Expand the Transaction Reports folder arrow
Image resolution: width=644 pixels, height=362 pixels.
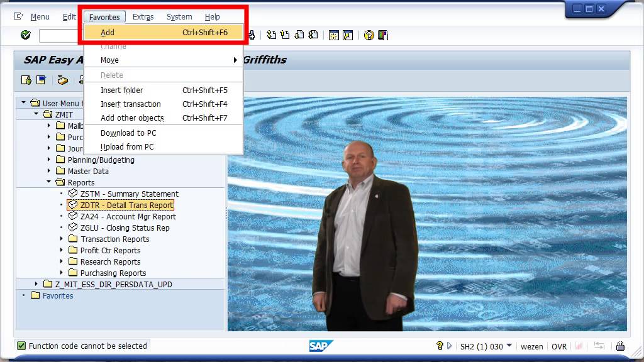coord(62,238)
